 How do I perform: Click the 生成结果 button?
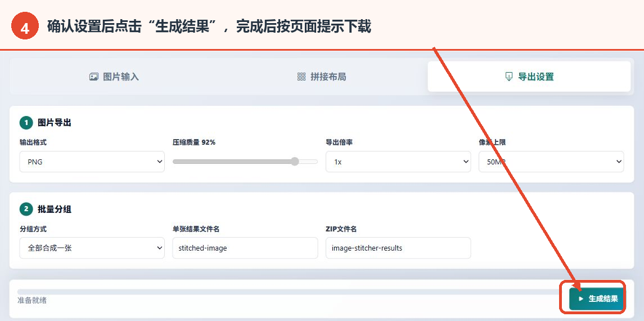point(597,299)
